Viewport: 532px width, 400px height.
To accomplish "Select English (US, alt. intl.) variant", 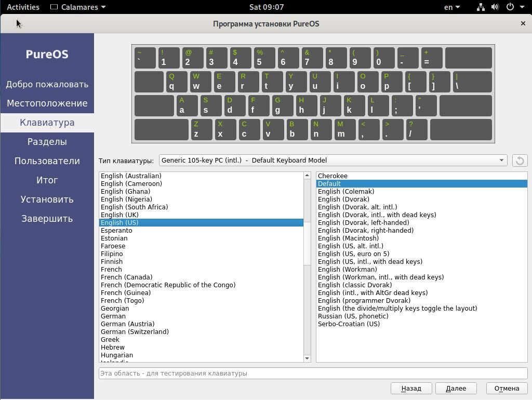I will click(x=422, y=246).
